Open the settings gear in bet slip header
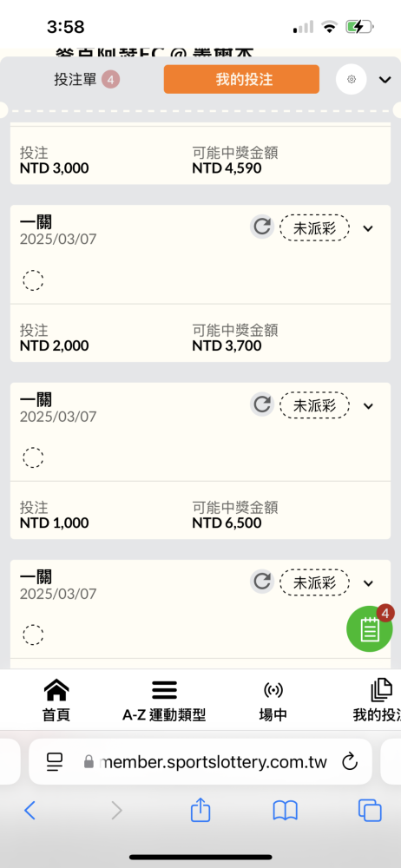Screen dimensions: 401x868 coord(352,80)
